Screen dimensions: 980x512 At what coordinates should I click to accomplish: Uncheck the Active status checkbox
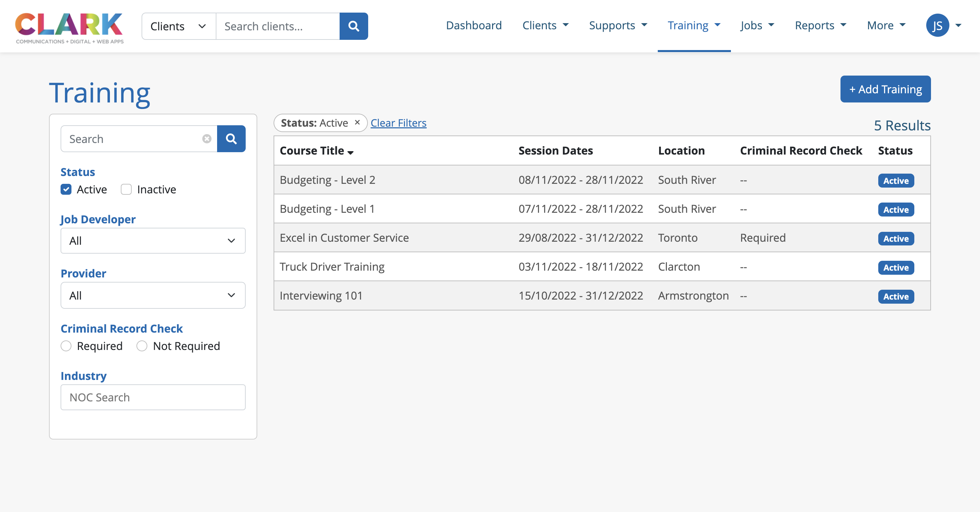click(x=66, y=190)
